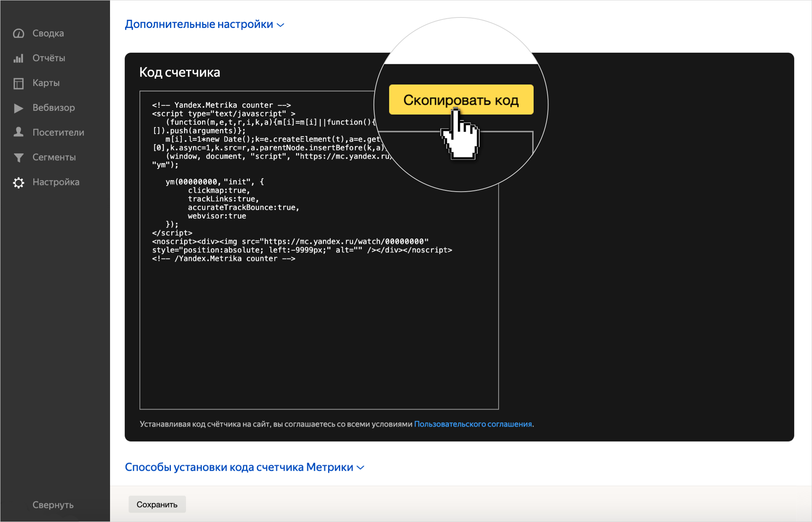Click the Отчёты bar chart icon
Screen dimensions: 812x522
coord(19,58)
